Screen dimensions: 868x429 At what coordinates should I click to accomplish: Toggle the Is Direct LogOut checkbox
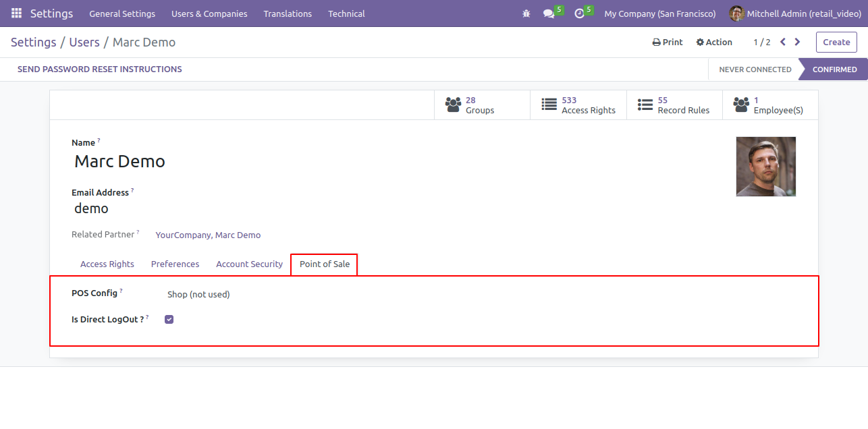click(x=169, y=320)
